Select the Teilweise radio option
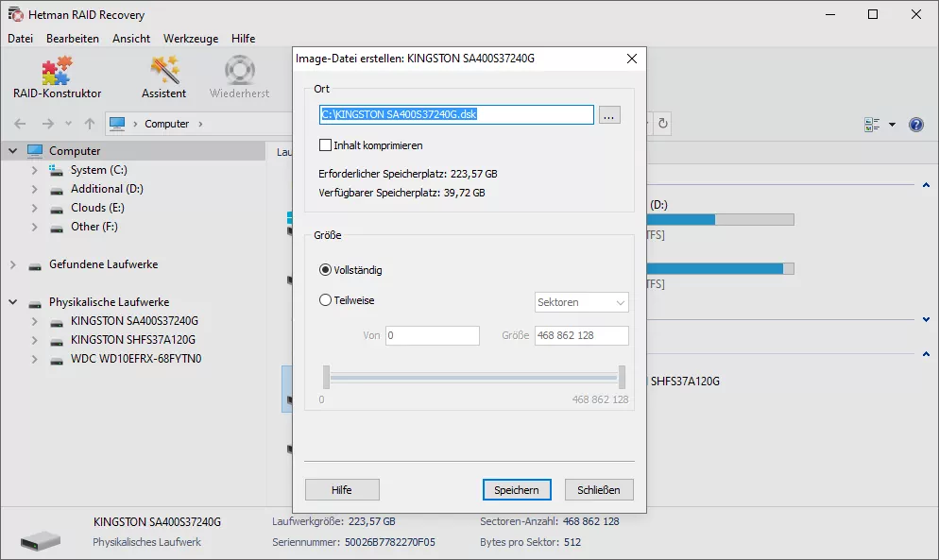This screenshot has height=560, width=939. point(325,300)
